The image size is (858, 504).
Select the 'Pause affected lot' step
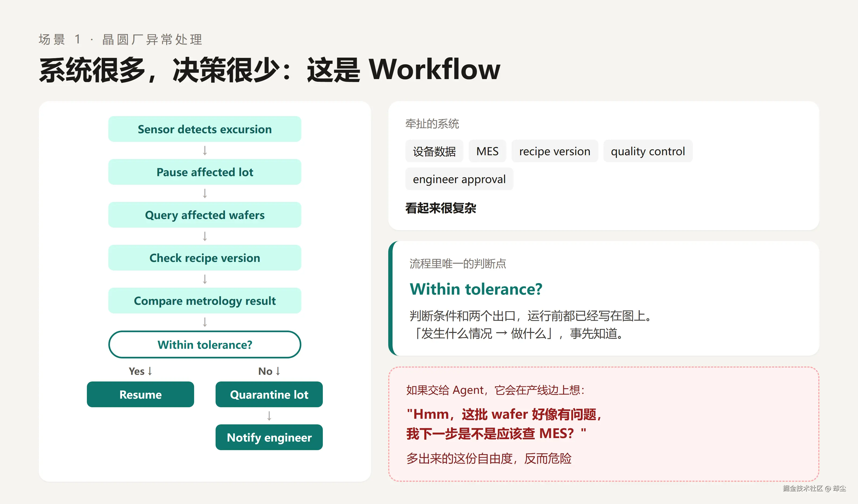(205, 172)
